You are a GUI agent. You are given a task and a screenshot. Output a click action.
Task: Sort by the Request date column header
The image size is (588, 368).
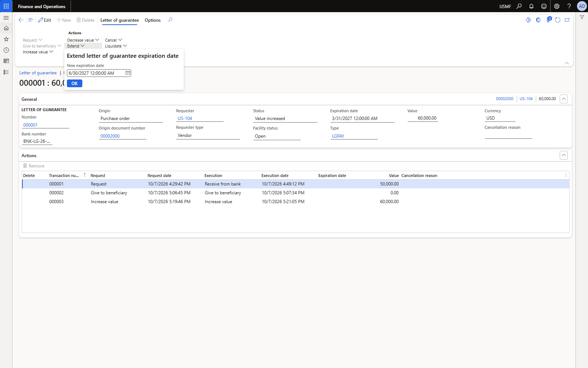tap(159, 176)
